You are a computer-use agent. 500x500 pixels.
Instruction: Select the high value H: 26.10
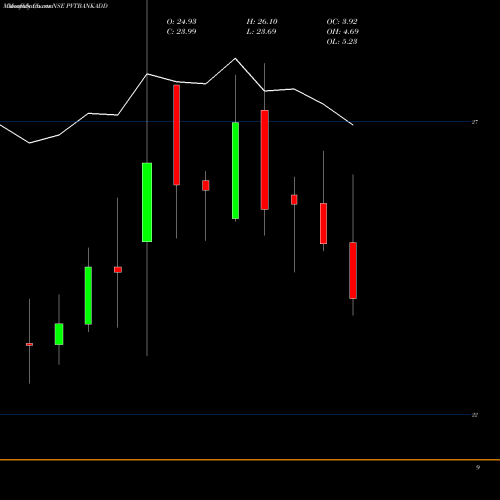tap(262, 22)
